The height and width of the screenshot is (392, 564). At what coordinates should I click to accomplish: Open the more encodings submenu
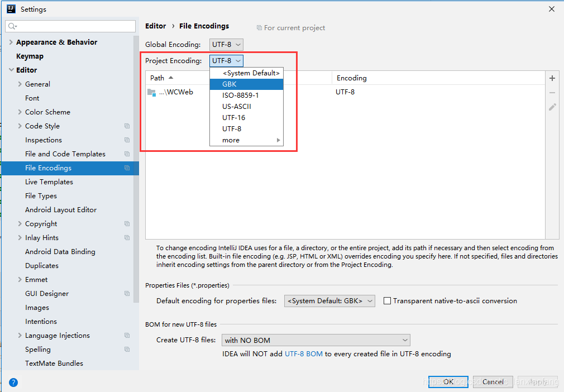click(246, 140)
